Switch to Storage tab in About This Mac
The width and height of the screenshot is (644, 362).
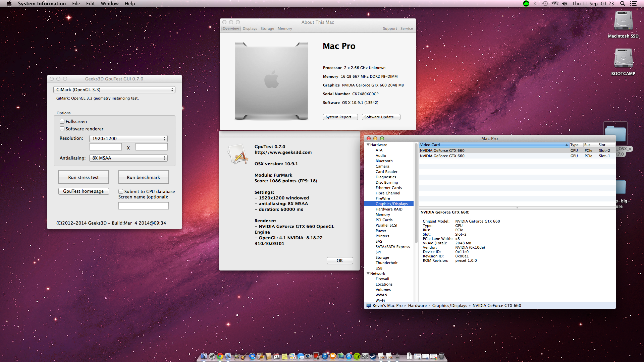pyautogui.click(x=267, y=28)
